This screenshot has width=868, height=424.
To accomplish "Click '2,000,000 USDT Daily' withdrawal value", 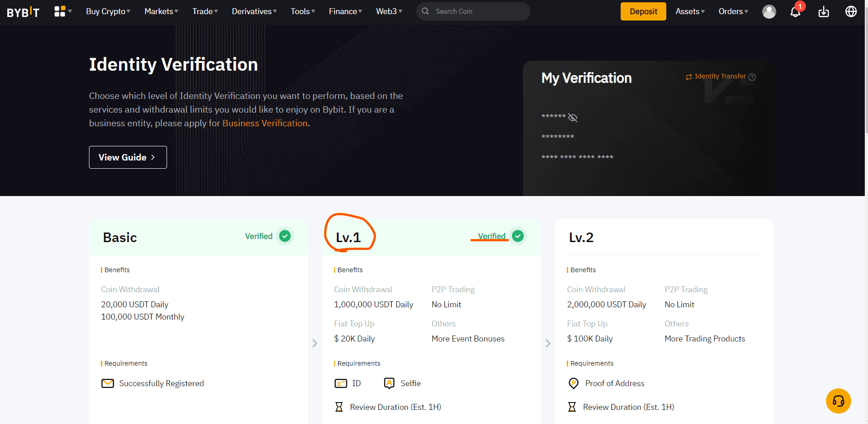I will pos(607,305).
